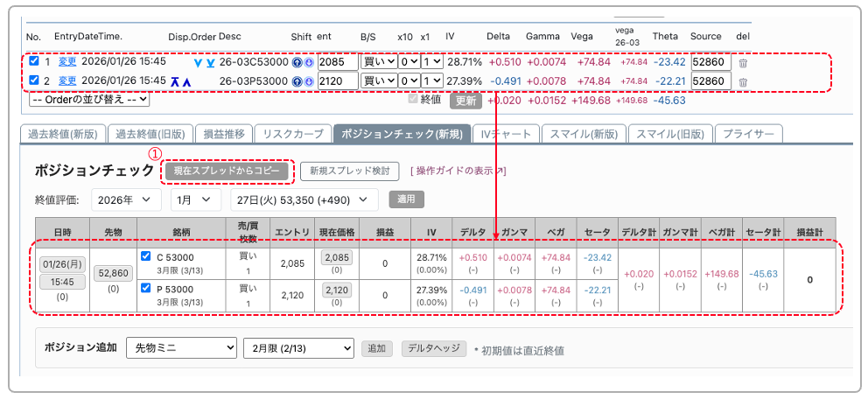Shift strike up for 26-03C53000
This screenshot has height=399, width=868.
[296, 62]
